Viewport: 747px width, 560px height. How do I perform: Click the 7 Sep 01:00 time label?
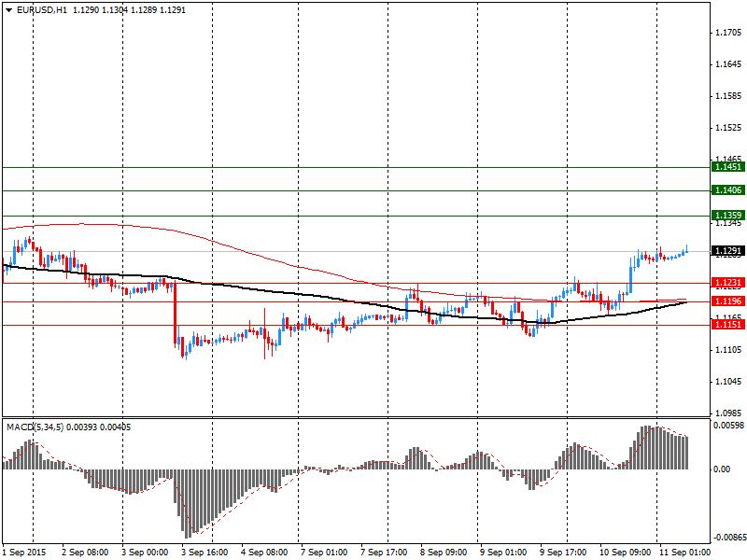324,553
